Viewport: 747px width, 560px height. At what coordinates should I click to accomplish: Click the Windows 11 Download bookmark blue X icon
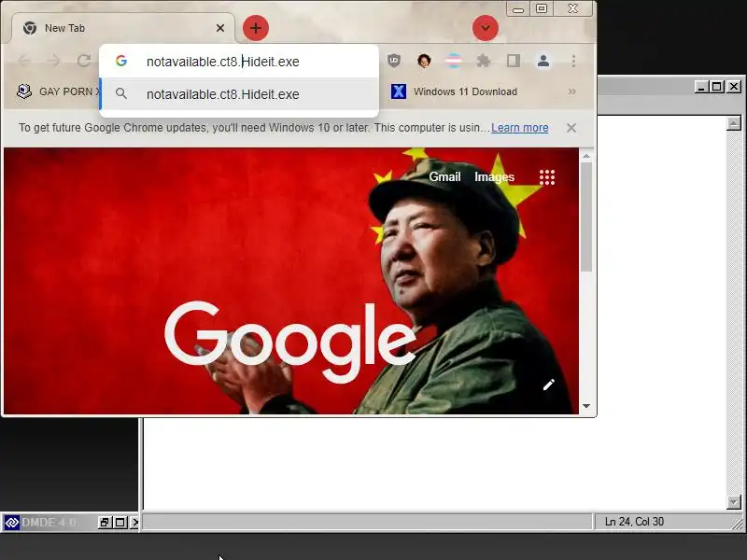tap(399, 91)
